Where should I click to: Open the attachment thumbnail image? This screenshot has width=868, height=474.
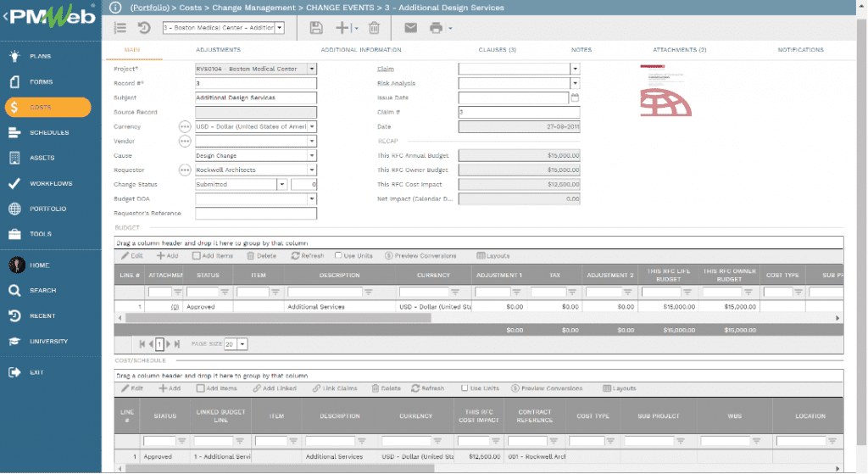tap(665, 90)
